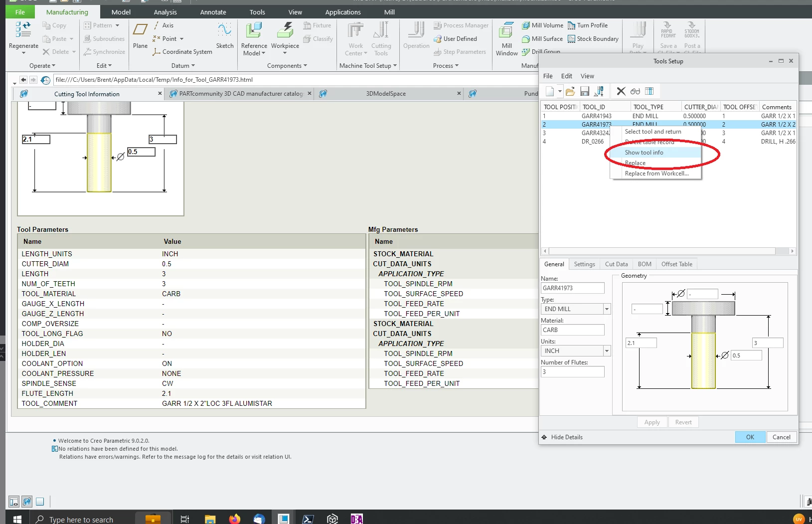This screenshot has height=524, width=812.
Task: Switch to the 3DModelSpace browser tab
Action: (386, 94)
